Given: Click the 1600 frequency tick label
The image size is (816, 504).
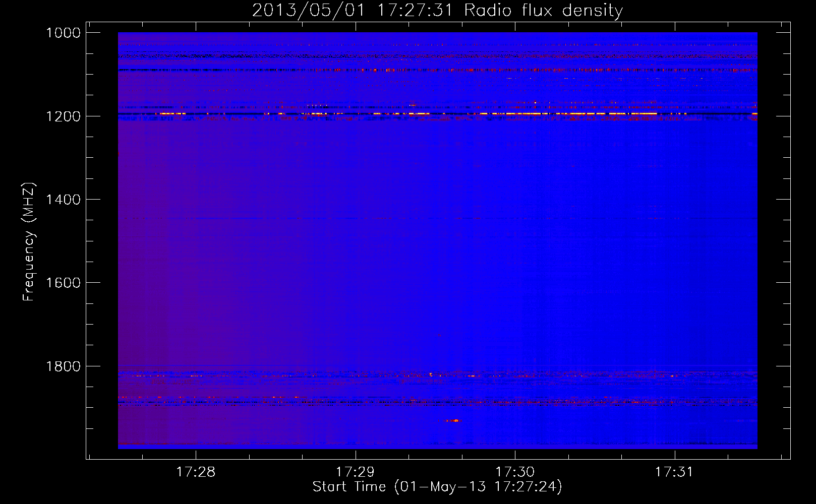Looking at the screenshot, I should pos(63,283).
